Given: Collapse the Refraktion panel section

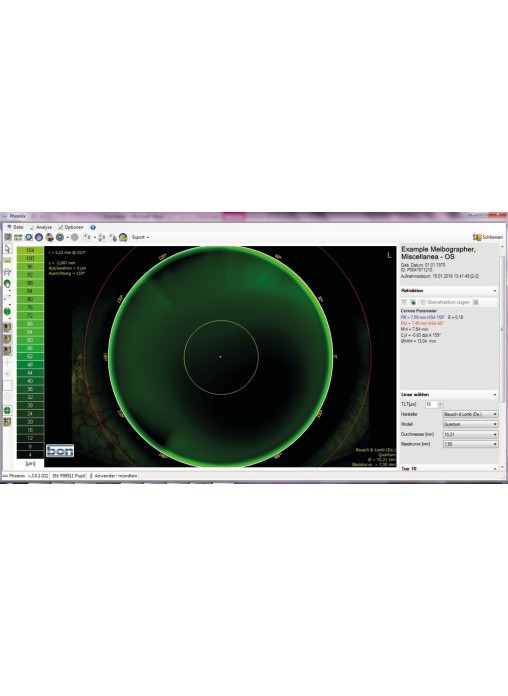Looking at the screenshot, I should [495, 291].
